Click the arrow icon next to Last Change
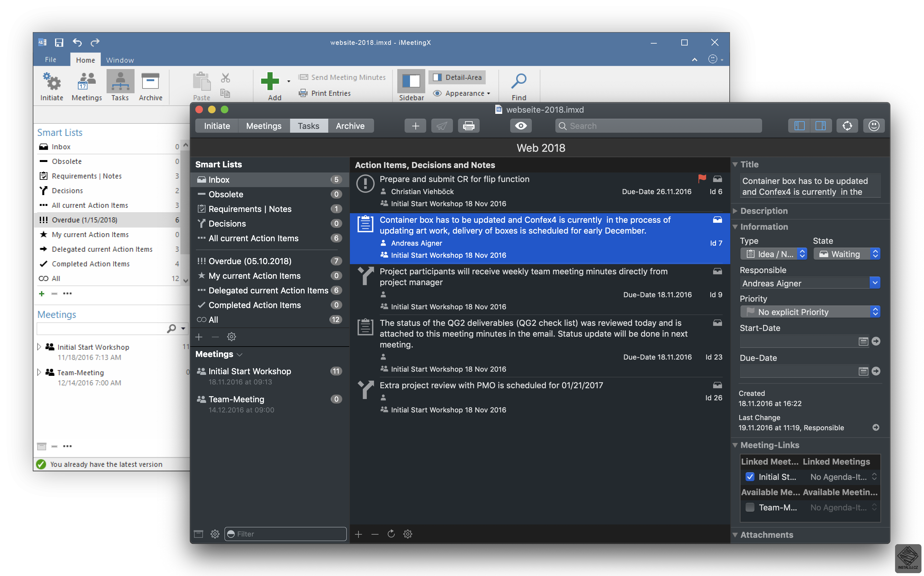Screen dimensions: 924x576 pos(876,427)
